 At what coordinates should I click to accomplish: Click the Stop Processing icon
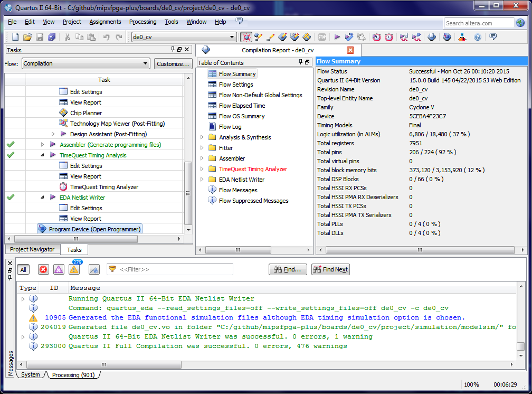pos(322,37)
